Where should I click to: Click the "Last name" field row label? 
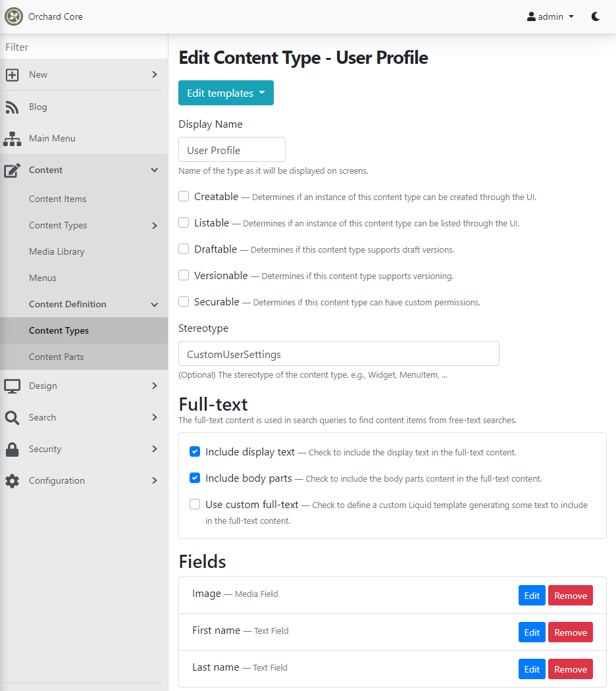pyautogui.click(x=216, y=667)
